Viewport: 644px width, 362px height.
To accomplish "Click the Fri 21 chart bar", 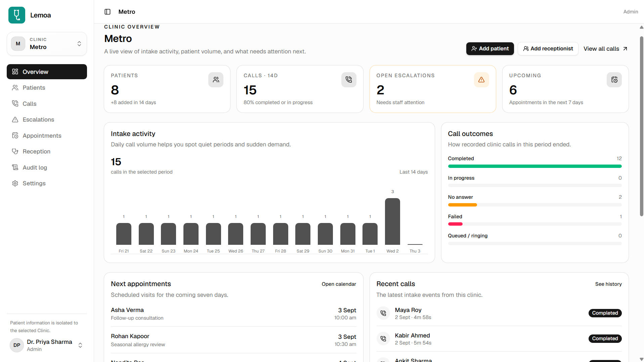I will (x=124, y=234).
